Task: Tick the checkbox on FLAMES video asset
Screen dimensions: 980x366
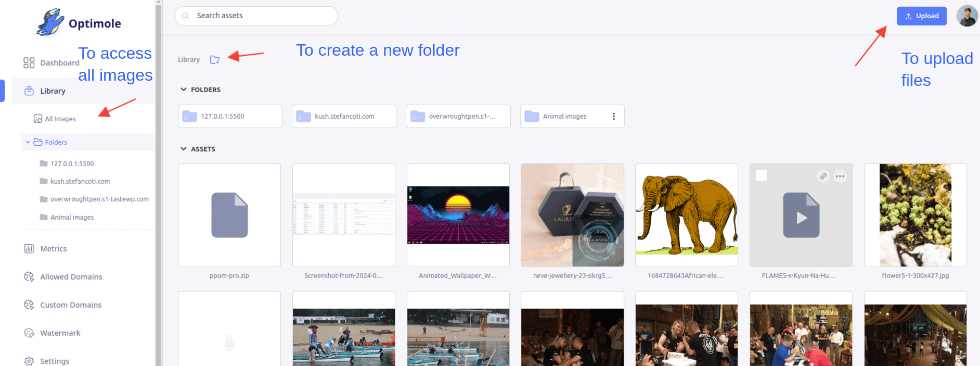Action: click(x=761, y=176)
